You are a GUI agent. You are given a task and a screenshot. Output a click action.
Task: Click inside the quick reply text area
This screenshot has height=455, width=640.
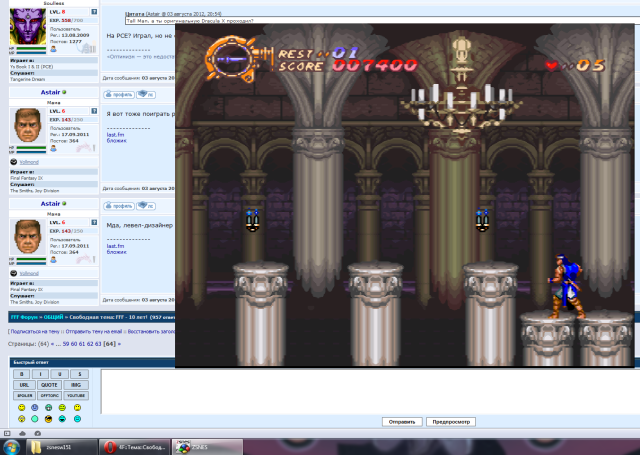pyautogui.click(x=370, y=392)
